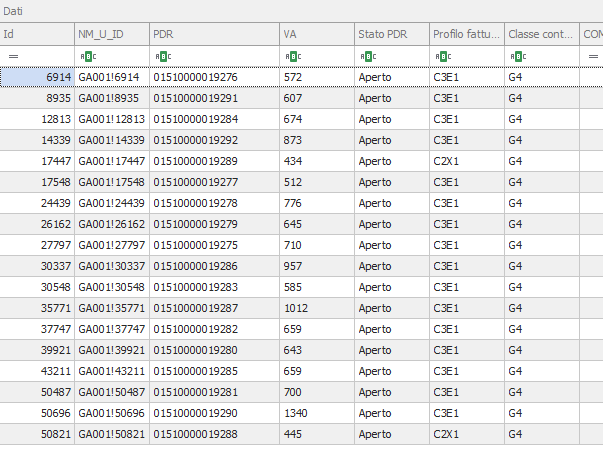Image resolution: width=603 pixels, height=455 pixels.
Task: Select Id cell 17548
Action: point(37,182)
